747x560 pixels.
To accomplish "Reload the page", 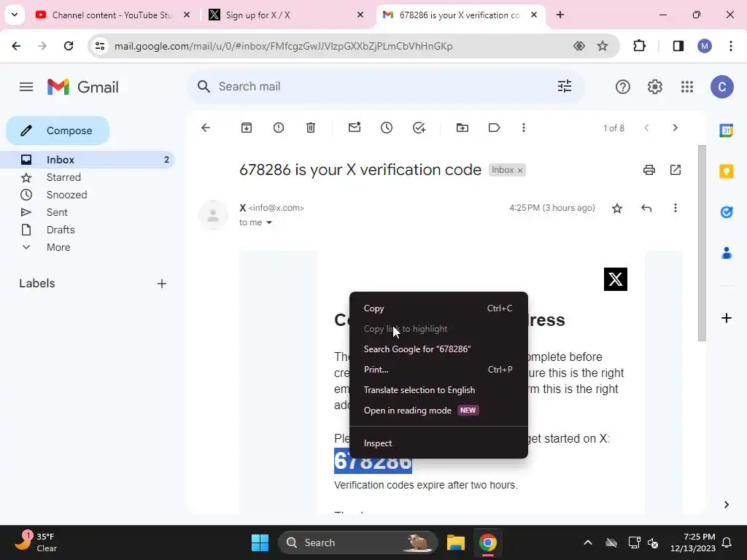I will [x=69, y=46].
